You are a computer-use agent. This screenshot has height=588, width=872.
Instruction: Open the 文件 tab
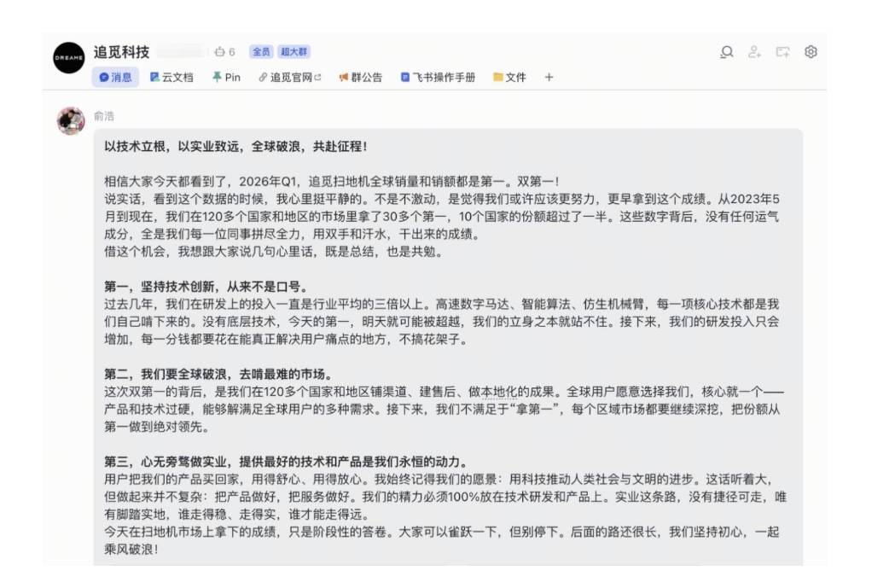(509, 78)
